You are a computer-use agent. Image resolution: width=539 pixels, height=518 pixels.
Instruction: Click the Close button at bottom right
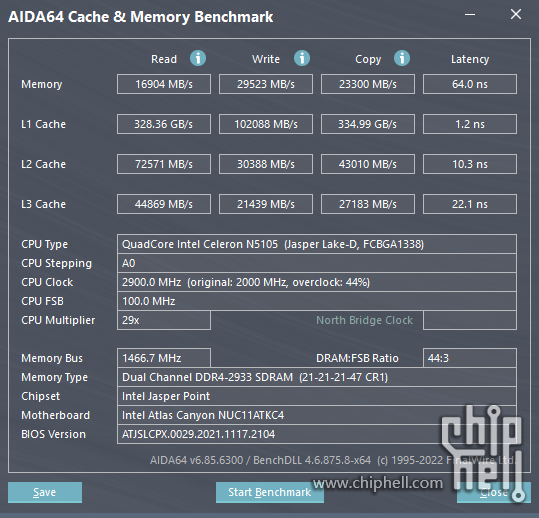click(494, 492)
